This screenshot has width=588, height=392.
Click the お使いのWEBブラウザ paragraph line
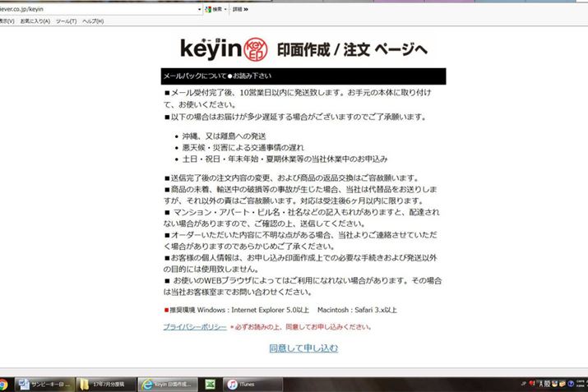coord(303,281)
